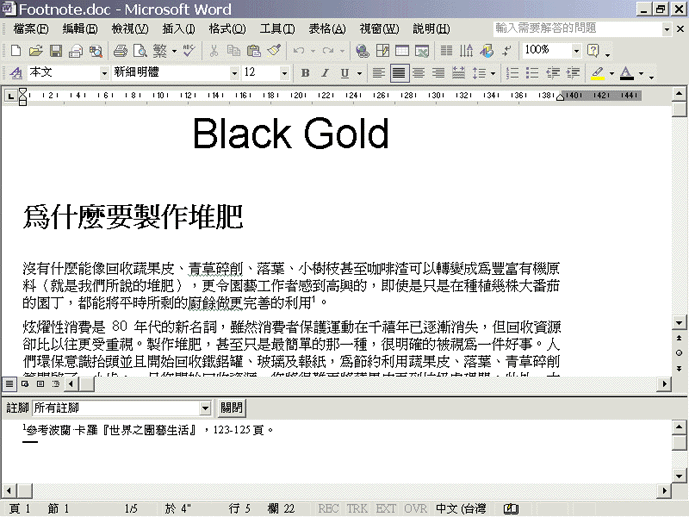
Task: Open the zoom dropdown showing 100%
Action: pos(576,51)
